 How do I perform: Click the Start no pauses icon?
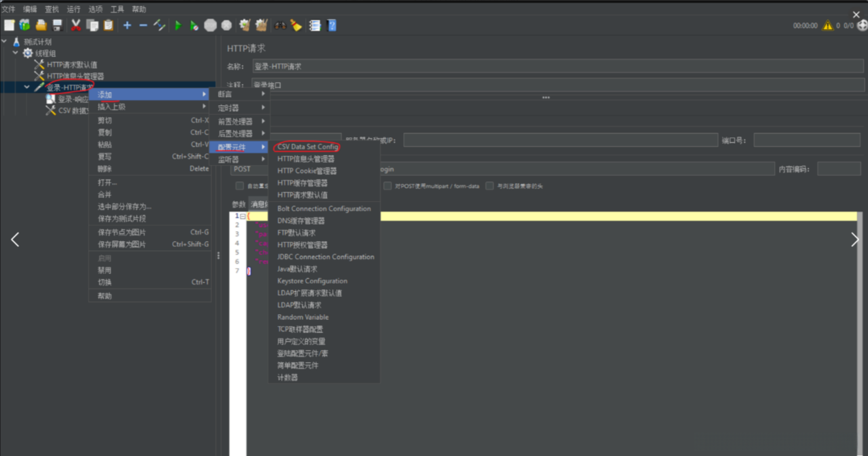pyautogui.click(x=194, y=25)
